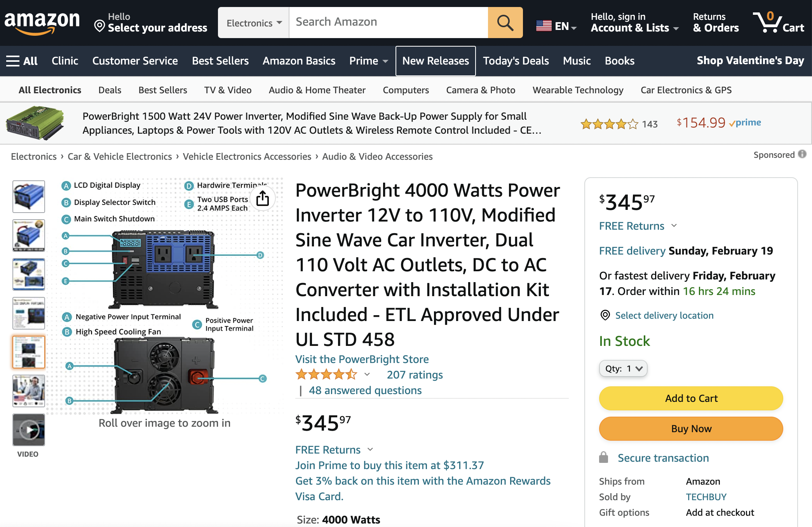
Task: Click the share icon on product image
Action: pos(263,198)
